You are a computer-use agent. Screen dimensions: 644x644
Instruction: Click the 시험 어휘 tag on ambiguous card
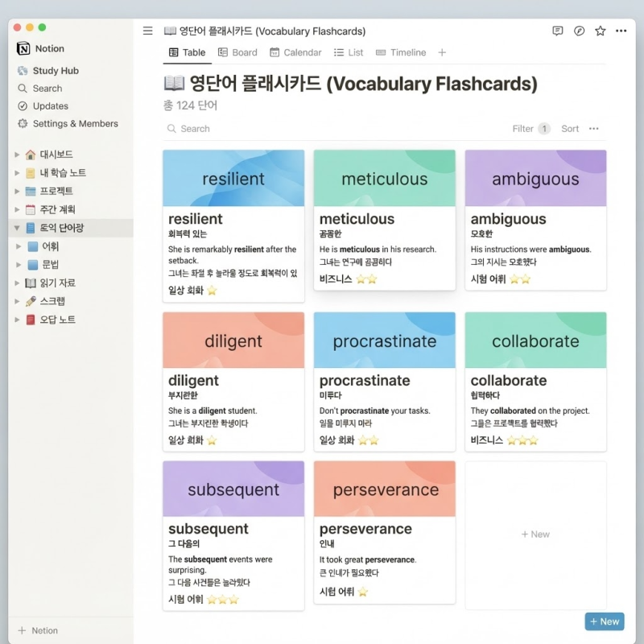pos(488,279)
